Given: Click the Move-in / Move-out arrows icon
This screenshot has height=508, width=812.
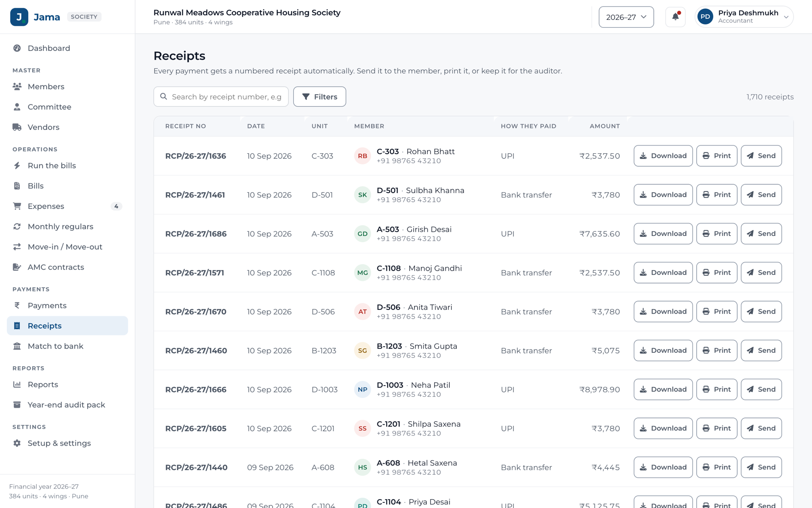Looking at the screenshot, I should [x=17, y=247].
